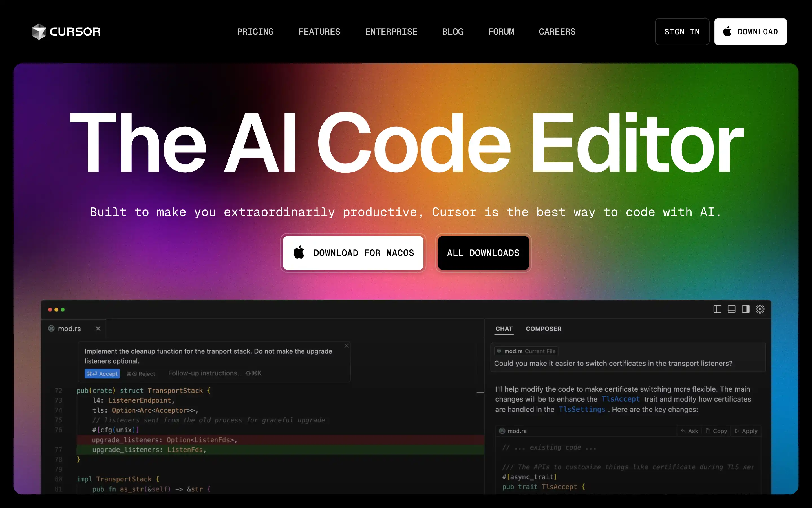Click the Rust file icon on mod.rs tab
This screenshot has width=812, height=508.
click(x=51, y=329)
